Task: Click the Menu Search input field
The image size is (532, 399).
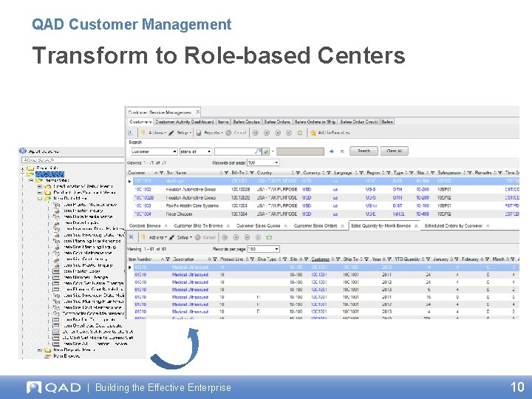Action: pos(72,160)
